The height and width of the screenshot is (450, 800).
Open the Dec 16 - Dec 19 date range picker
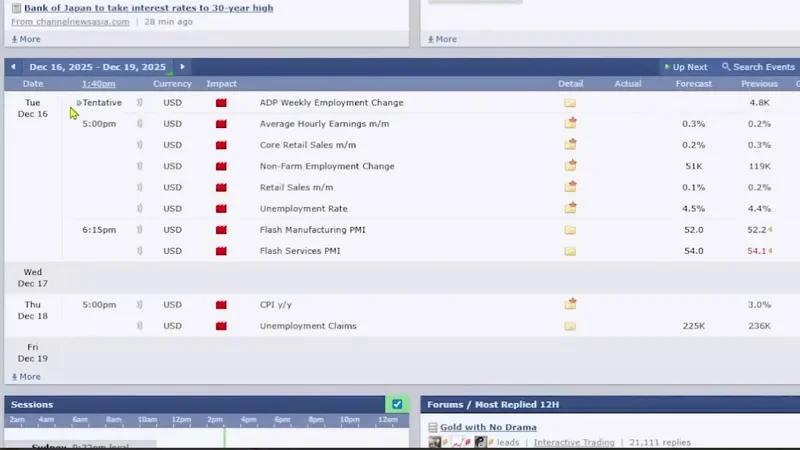click(x=97, y=67)
